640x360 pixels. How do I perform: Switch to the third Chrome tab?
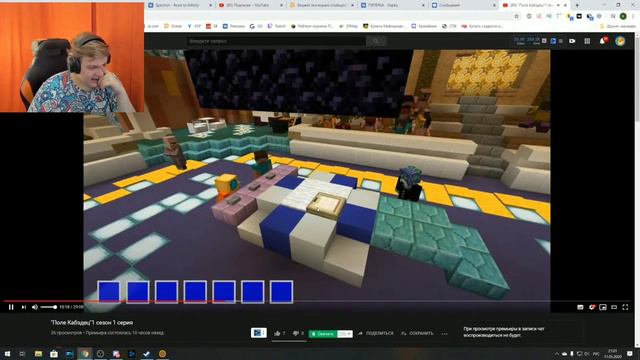[x=321, y=5]
